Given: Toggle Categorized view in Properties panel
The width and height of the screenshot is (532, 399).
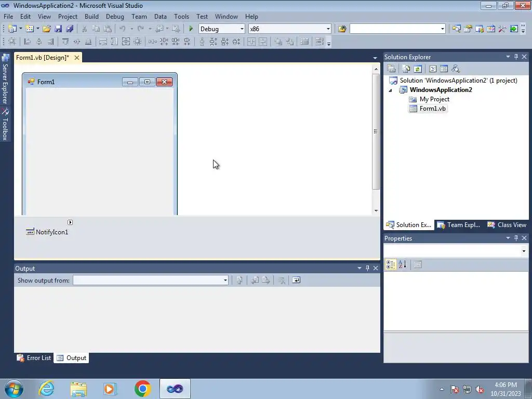Looking at the screenshot, I should [391, 264].
